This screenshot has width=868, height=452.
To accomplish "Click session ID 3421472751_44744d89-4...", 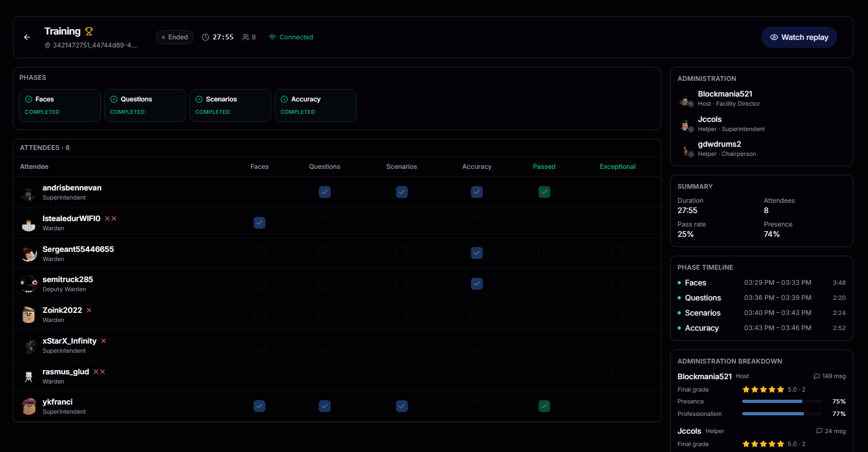I will tap(95, 45).
